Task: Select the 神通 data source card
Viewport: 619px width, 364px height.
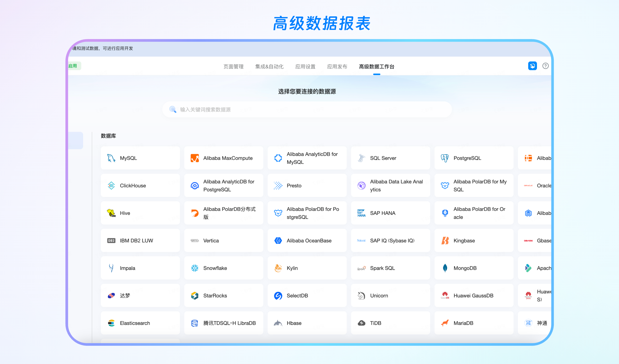Action: point(535,323)
